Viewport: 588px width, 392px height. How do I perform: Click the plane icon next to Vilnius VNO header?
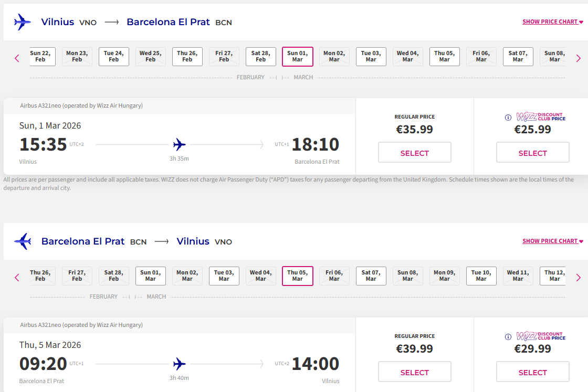pyautogui.click(x=23, y=22)
